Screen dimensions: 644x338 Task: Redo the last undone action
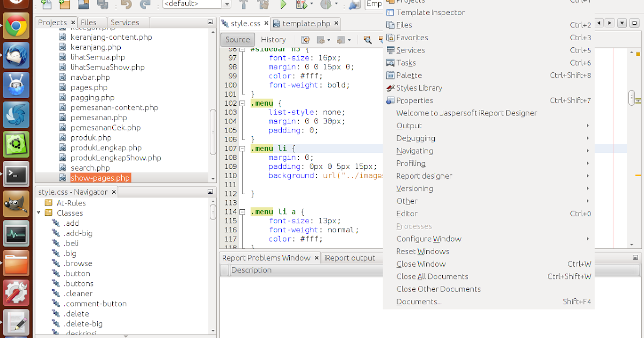point(145,5)
